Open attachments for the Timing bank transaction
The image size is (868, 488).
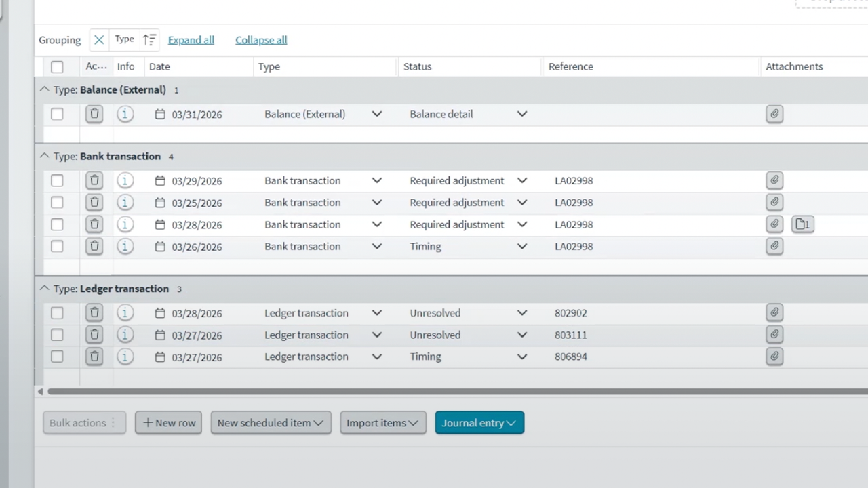tap(774, 246)
